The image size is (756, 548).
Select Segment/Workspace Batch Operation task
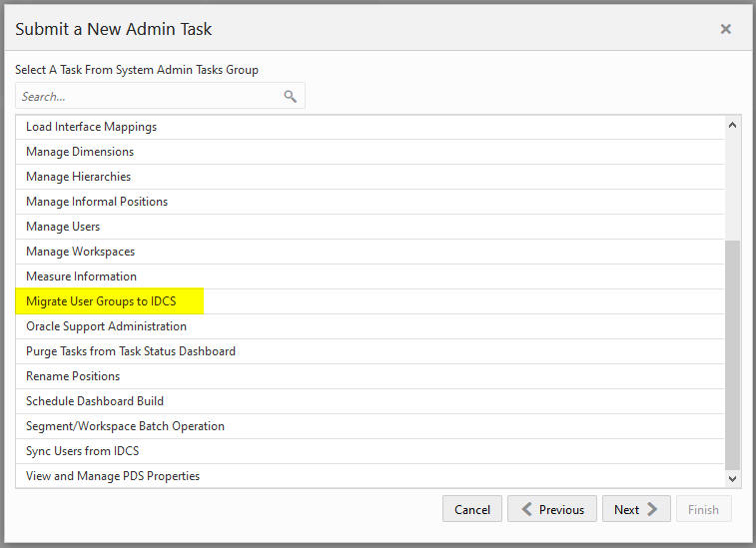coord(370,426)
